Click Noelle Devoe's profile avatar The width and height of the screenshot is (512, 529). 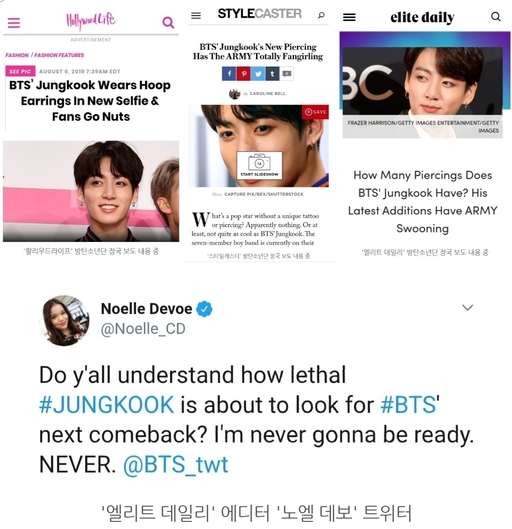click(65, 320)
